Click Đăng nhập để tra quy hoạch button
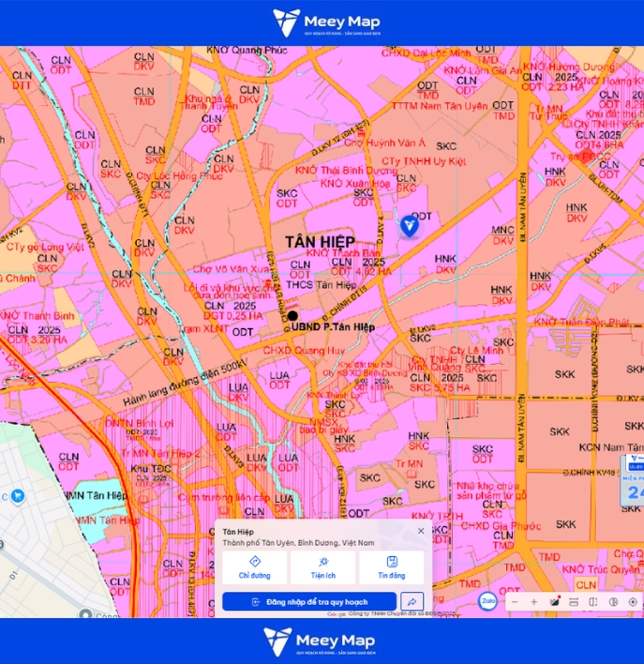Viewport: 644px width, 664px height. [309, 602]
